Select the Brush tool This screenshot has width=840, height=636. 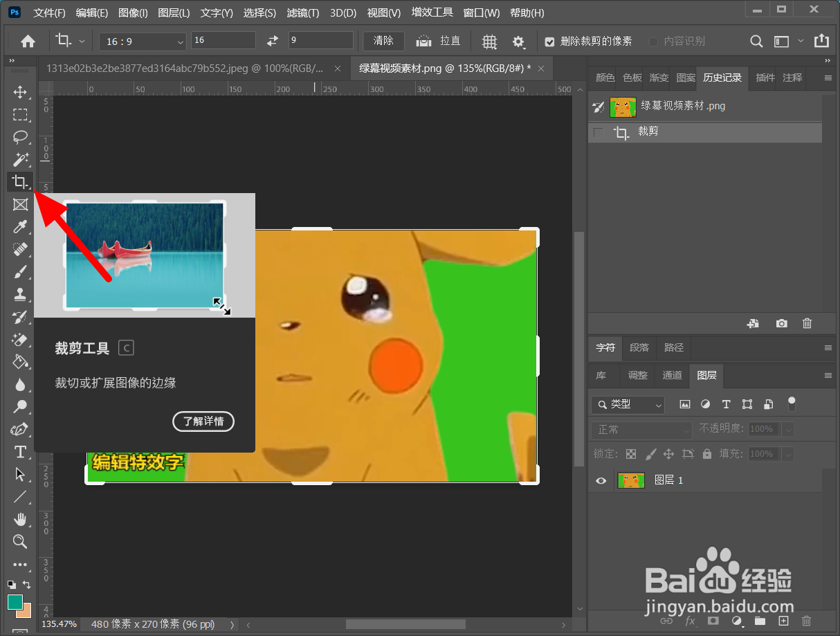tap(20, 271)
